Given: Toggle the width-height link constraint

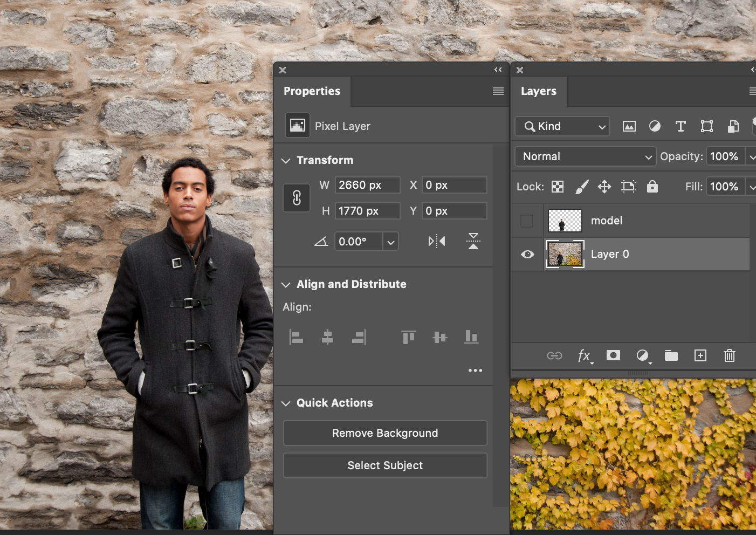Looking at the screenshot, I should [x=297, y=198].
